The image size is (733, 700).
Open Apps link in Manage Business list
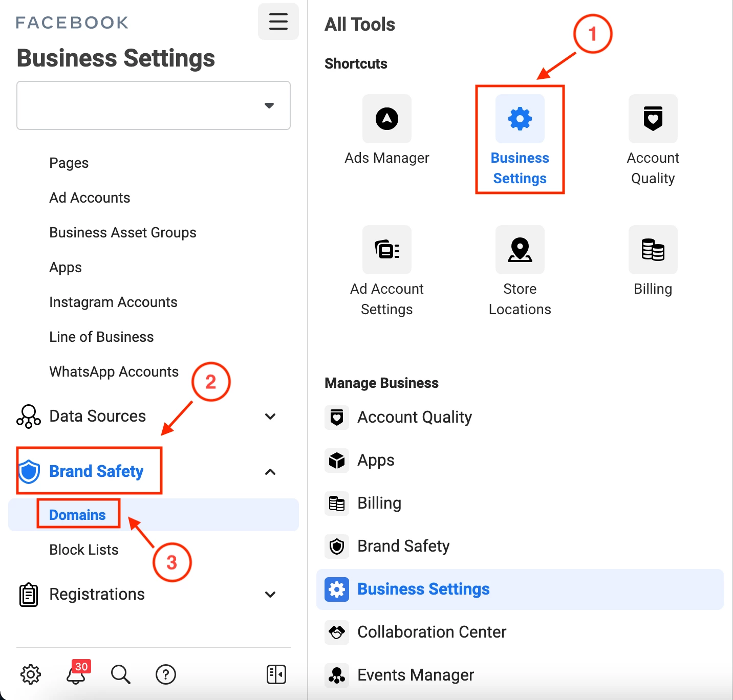[376, 461]
